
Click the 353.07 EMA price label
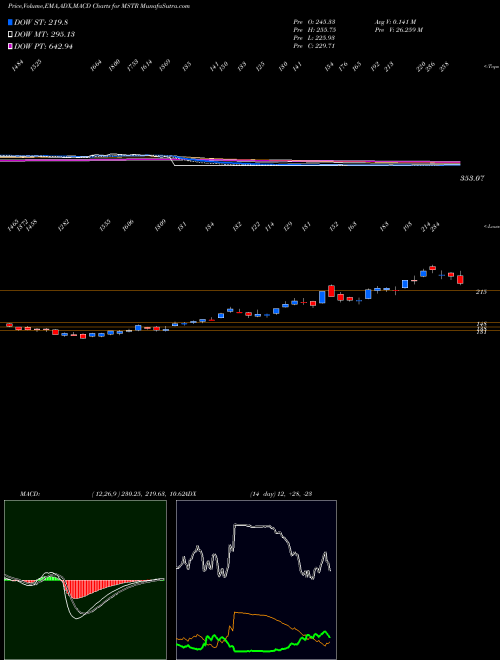(472, 178)
